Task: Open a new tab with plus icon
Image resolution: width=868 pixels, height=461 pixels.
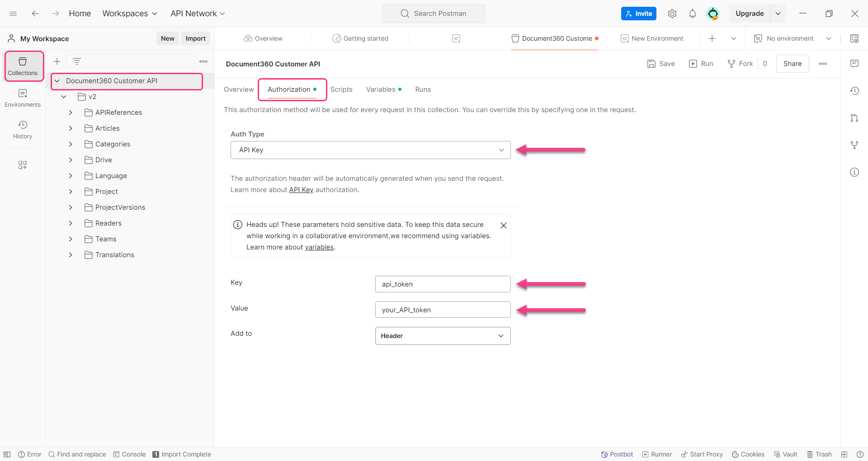Action: tap(712, 38)
